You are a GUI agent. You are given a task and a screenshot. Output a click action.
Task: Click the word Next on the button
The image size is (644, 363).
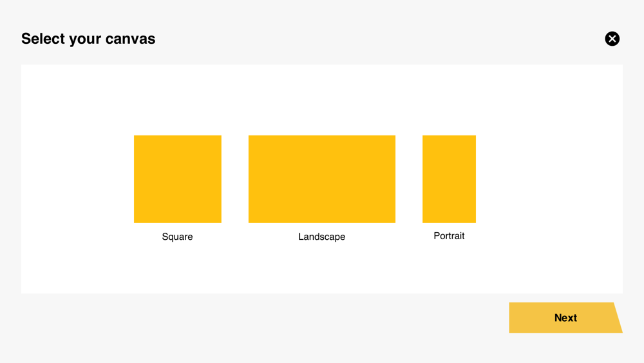[x=565, y=318]
